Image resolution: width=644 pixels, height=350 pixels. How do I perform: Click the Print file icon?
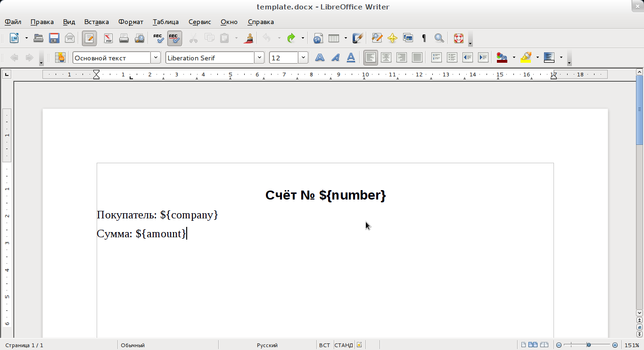(124, 38)
